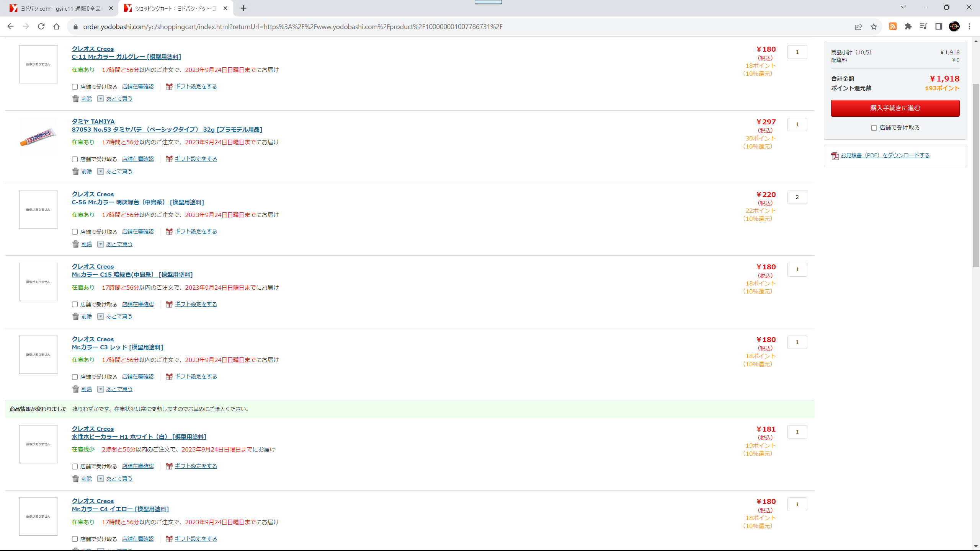Viewport: 980px width, 551px height.
Task: Click 削除 link for C15 暗緑色
Action: click(87, 316)
